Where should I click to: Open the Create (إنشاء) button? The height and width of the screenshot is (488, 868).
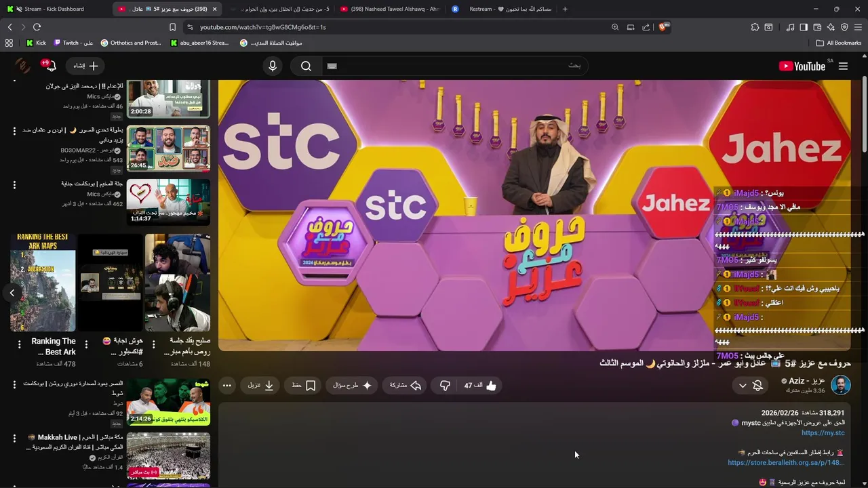pyautogui.click(x=85, y=66)
